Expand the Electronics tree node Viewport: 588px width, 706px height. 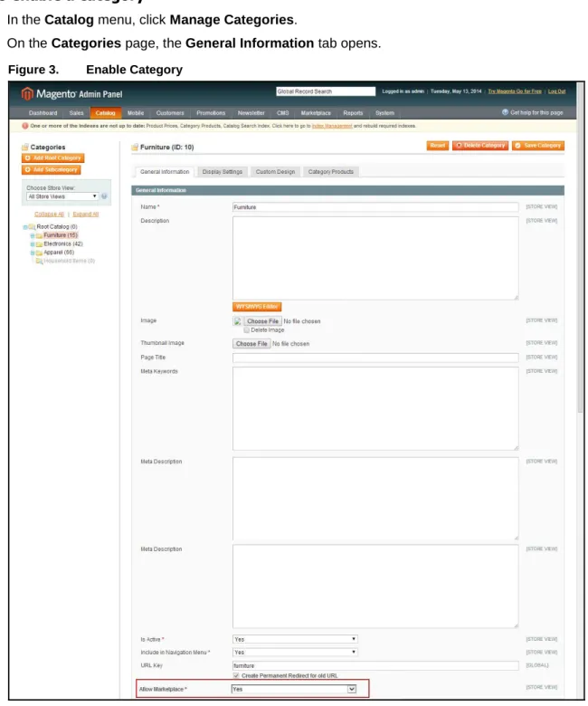coord(33,244)
